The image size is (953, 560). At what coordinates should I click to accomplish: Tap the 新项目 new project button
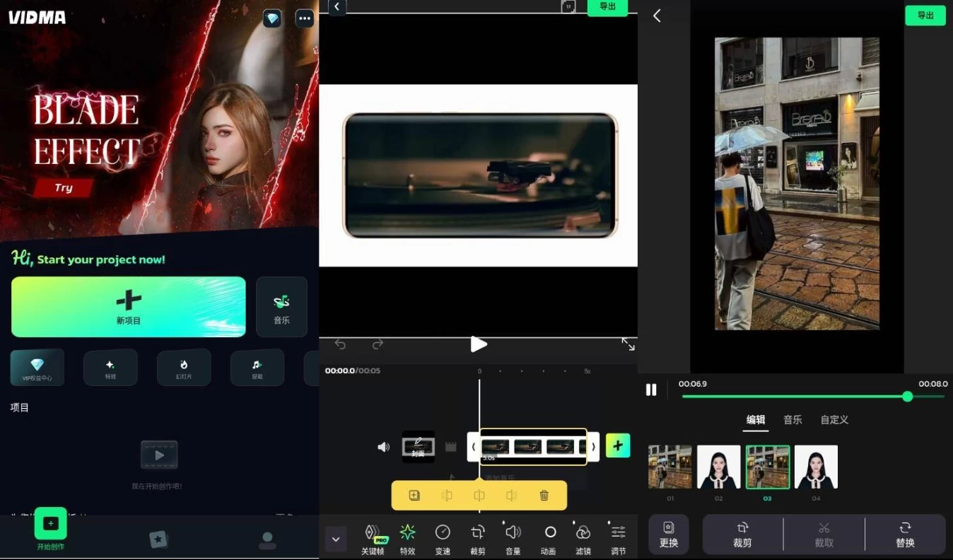[129, 306]
